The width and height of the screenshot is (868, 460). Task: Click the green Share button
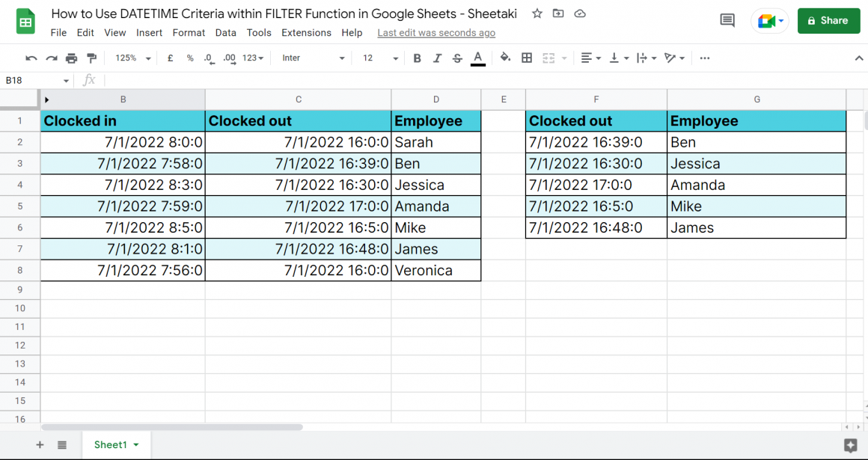coord(828,21)
